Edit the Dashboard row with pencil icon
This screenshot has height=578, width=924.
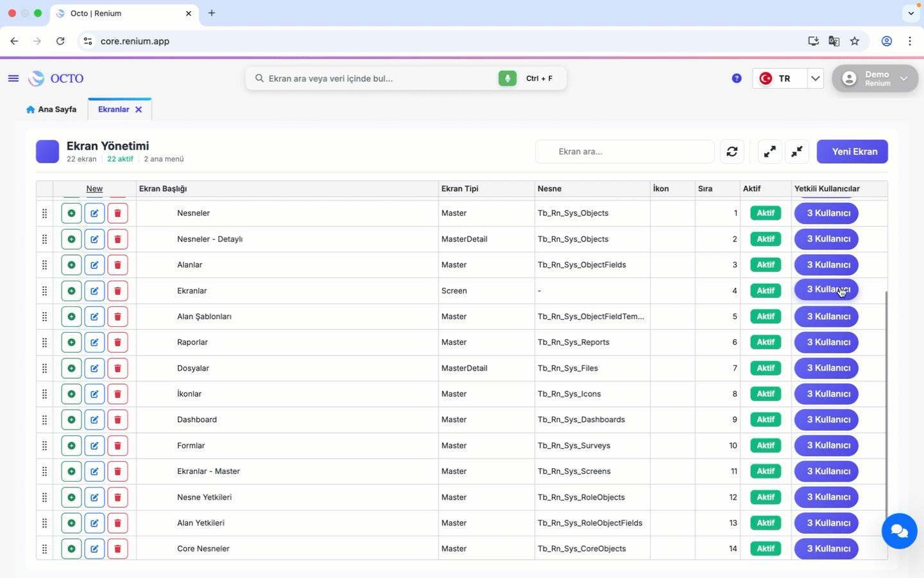[94, 420]
